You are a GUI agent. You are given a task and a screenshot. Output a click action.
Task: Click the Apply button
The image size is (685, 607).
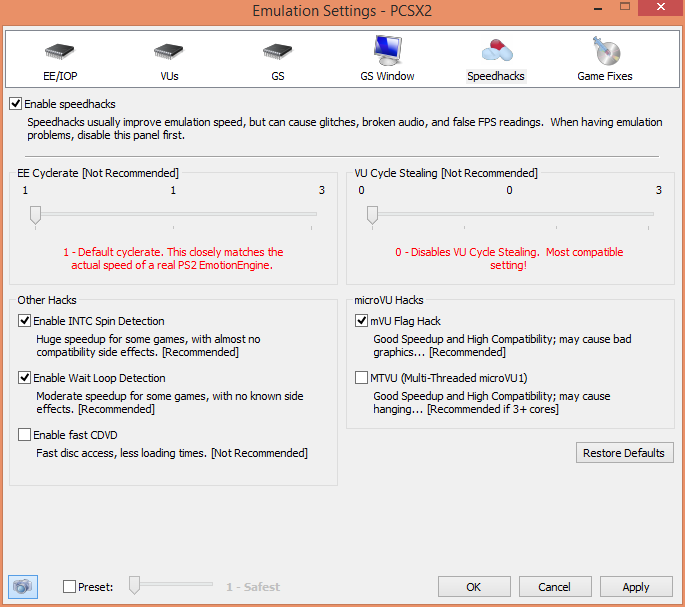[636, 586]
